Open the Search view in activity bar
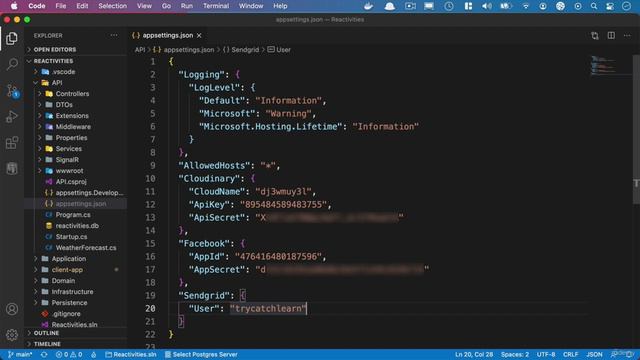Screen dimensions: 640x360 [12, 64]
